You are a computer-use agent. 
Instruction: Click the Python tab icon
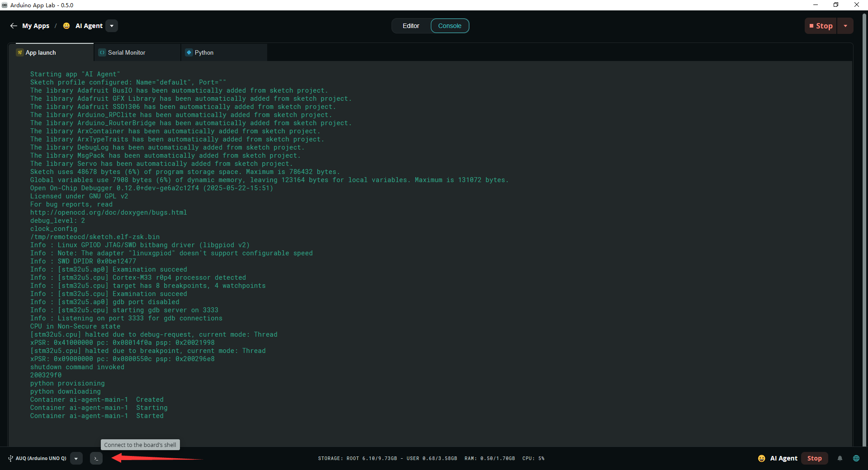[189, 52]
